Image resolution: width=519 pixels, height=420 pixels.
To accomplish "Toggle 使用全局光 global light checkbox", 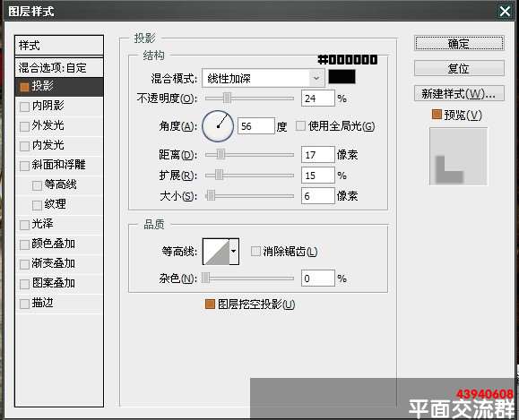I will click(300, 126).
